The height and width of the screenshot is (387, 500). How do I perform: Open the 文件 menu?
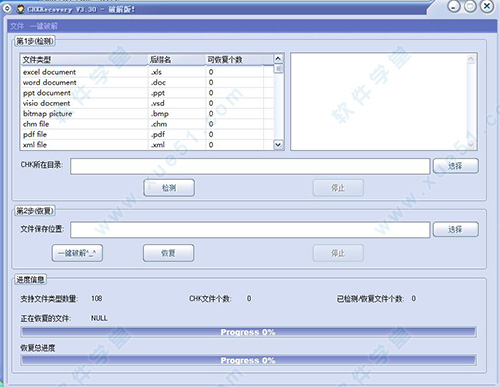[17, 26]
